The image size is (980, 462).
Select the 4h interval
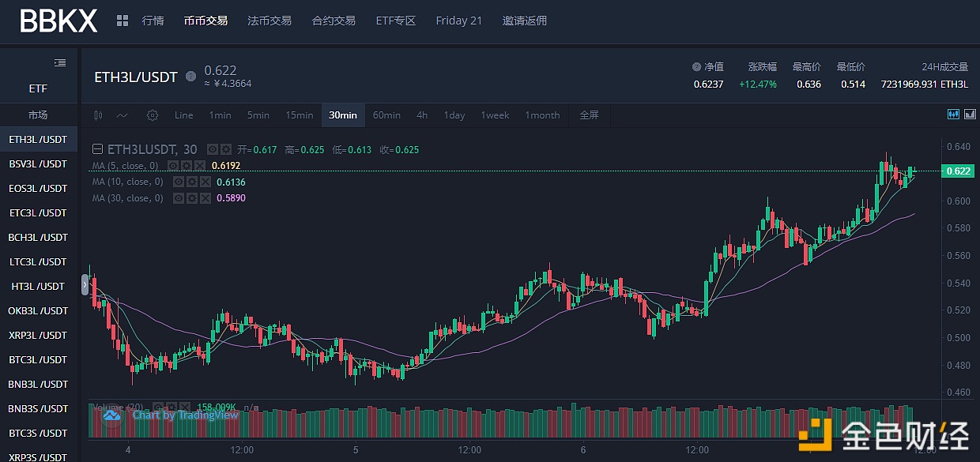pyautogui.click(x=422, y=115)
